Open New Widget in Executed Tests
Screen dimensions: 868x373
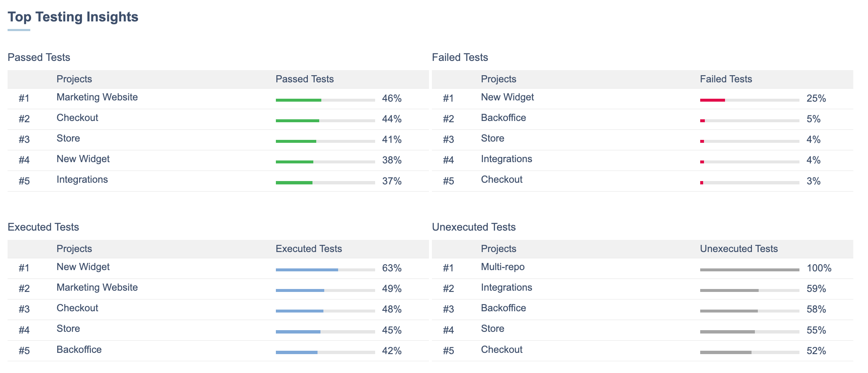tap(83, 267)
